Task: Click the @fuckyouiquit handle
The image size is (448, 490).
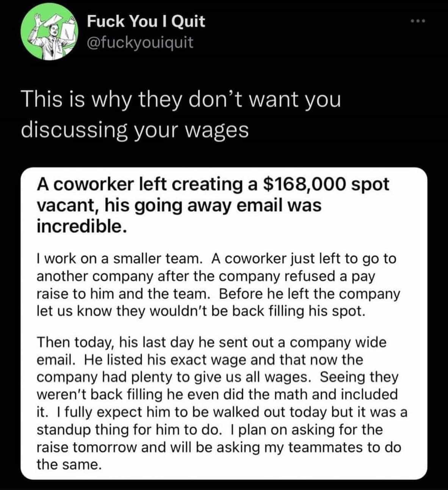Action: (140, 42)
